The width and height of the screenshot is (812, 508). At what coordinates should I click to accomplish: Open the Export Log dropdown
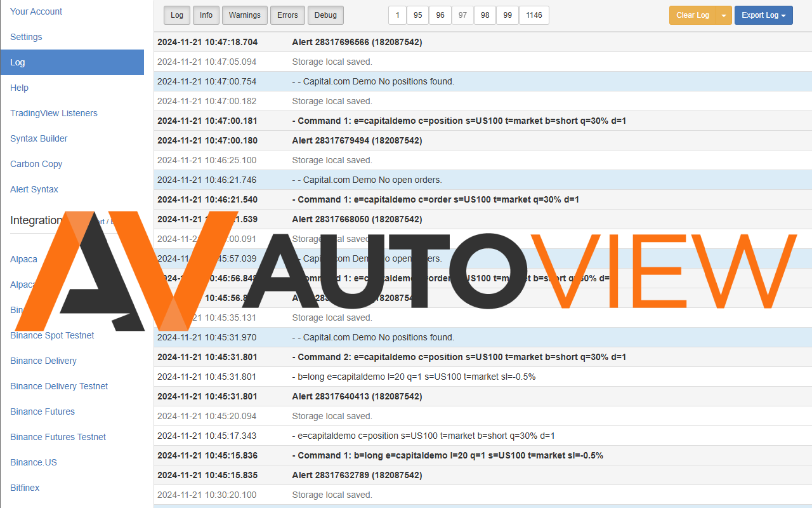763,15
